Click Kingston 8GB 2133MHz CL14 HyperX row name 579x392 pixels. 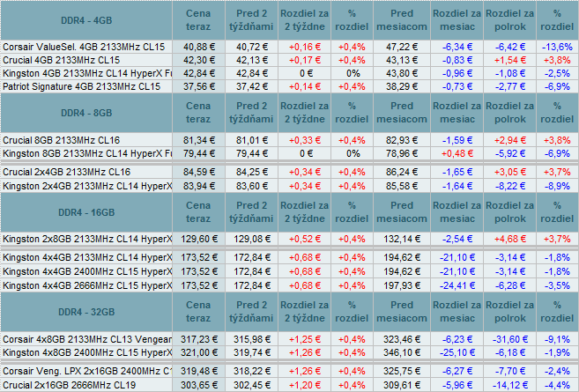tap(87, 153)
